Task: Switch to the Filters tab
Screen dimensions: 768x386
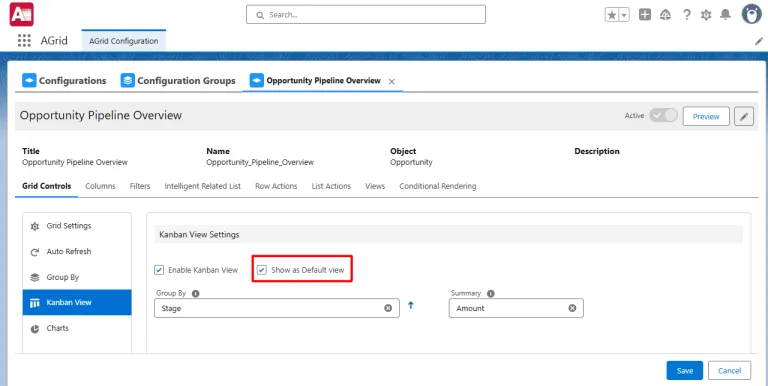Action: pyautogui.click(x=140, y=186)
